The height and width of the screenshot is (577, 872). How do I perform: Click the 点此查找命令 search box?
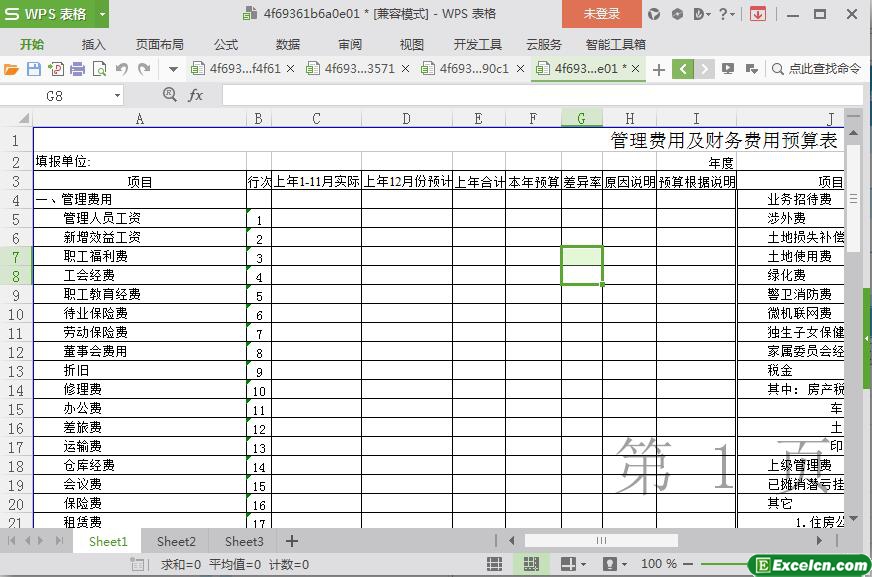click(816, 69)
